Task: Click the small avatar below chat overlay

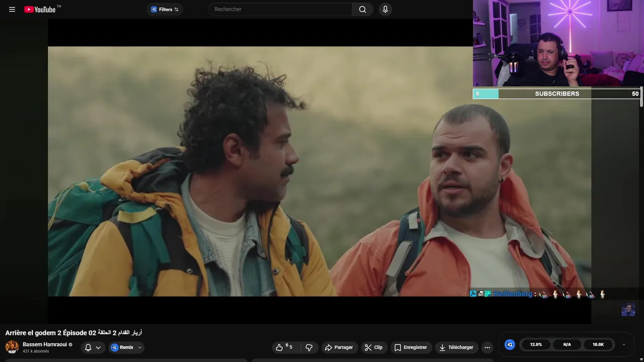Action: 628,309
